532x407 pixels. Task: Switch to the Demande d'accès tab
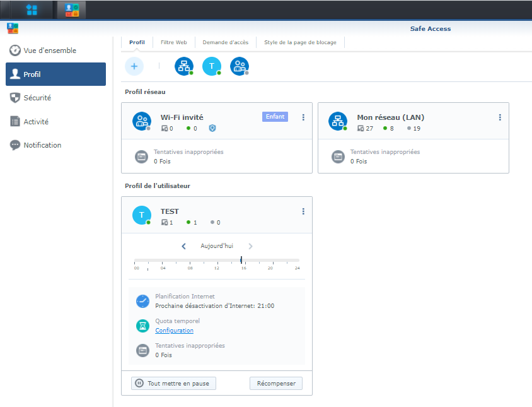click(x=226, y=42)
